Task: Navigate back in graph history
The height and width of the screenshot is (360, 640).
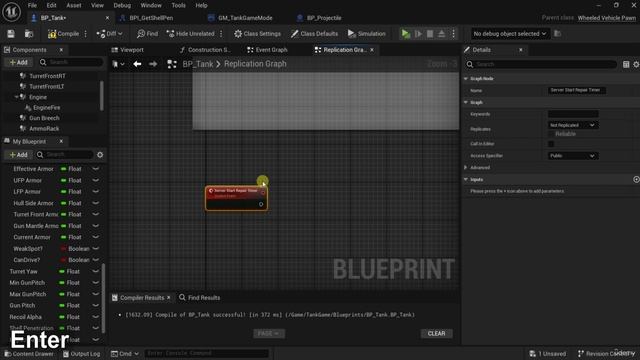Action: (137, 64)
